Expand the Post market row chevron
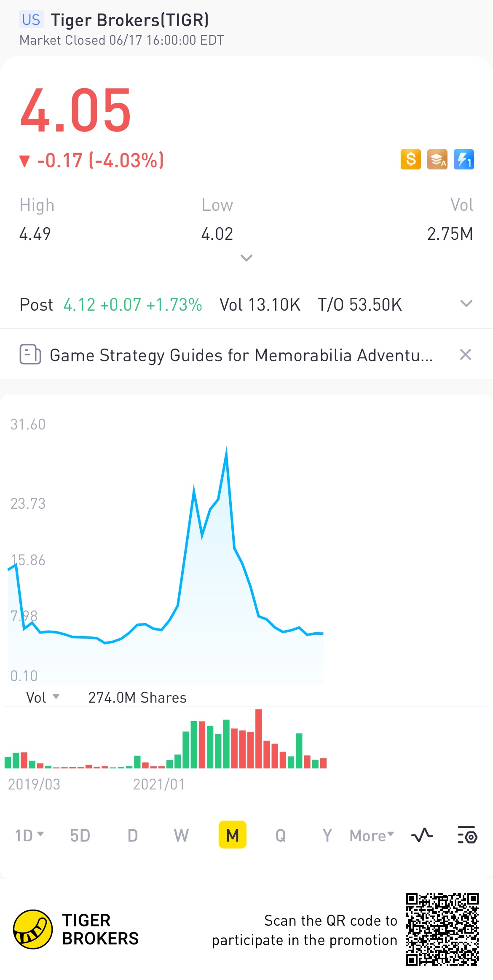 pyautogui.click(x=466, y=303)
